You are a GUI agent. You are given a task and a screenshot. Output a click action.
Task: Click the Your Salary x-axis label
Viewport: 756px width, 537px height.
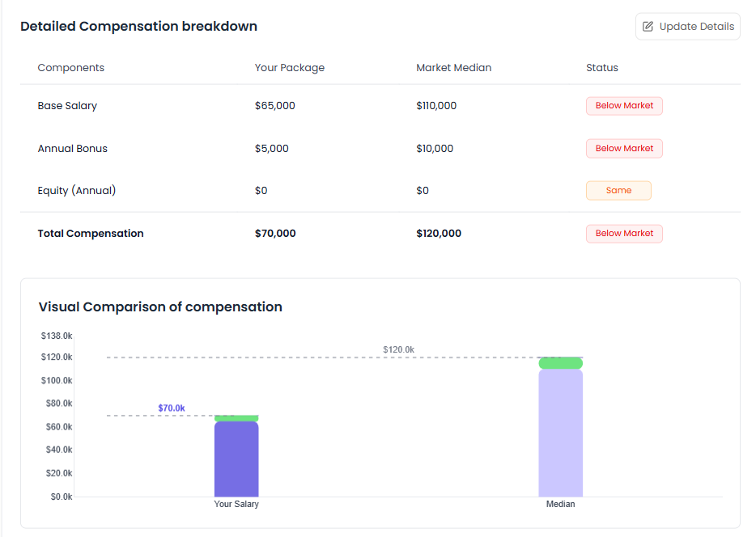pyautogui.click(x=236, y=504)
